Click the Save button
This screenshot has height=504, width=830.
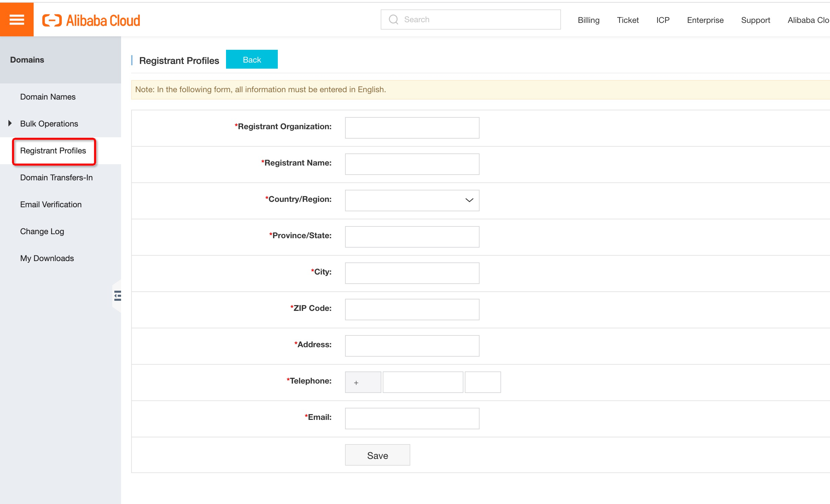pos(377,455)
